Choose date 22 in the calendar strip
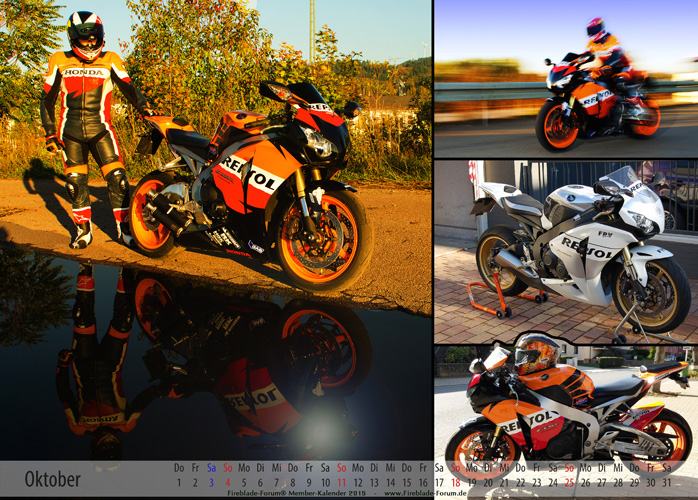 (520, 483)
